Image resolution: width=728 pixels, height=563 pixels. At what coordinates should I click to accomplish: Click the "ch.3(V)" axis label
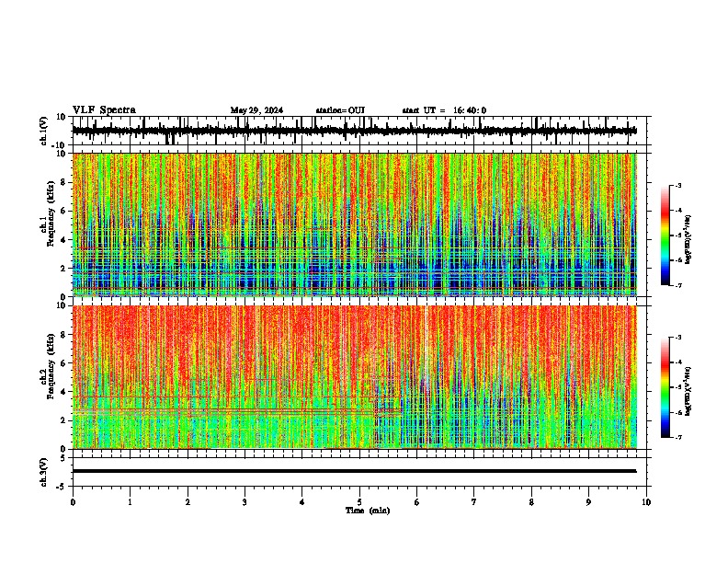pos(44,472)
